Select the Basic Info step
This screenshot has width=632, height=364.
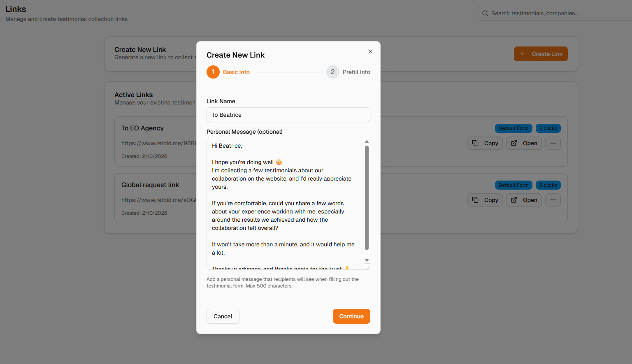tap(228, 72)
